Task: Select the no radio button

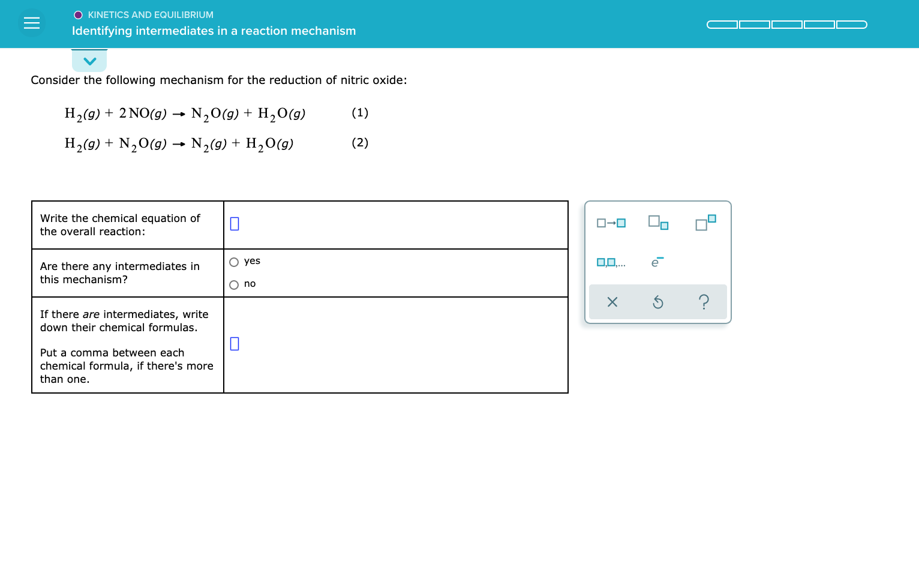Action: click(234, 284)
